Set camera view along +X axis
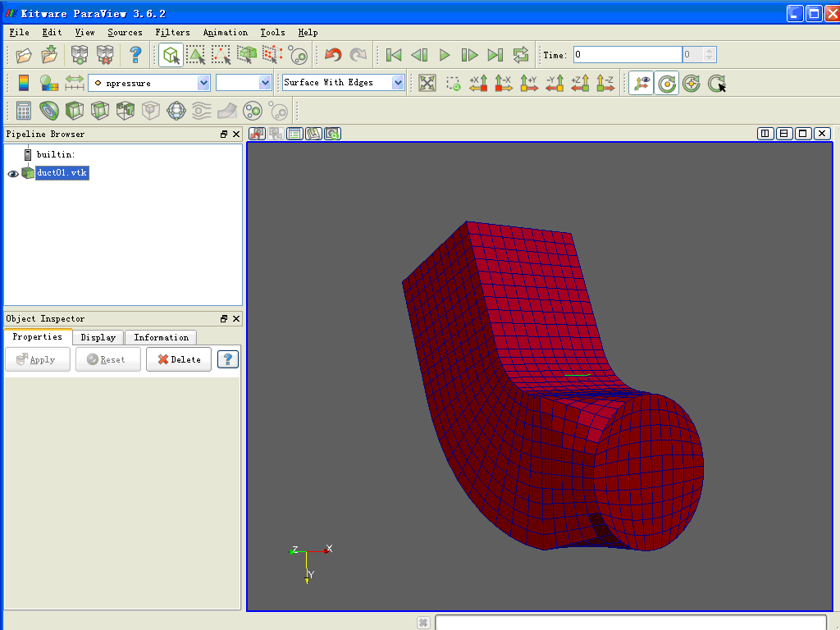This screenshot has height=630, width=840. pos(478,83)
